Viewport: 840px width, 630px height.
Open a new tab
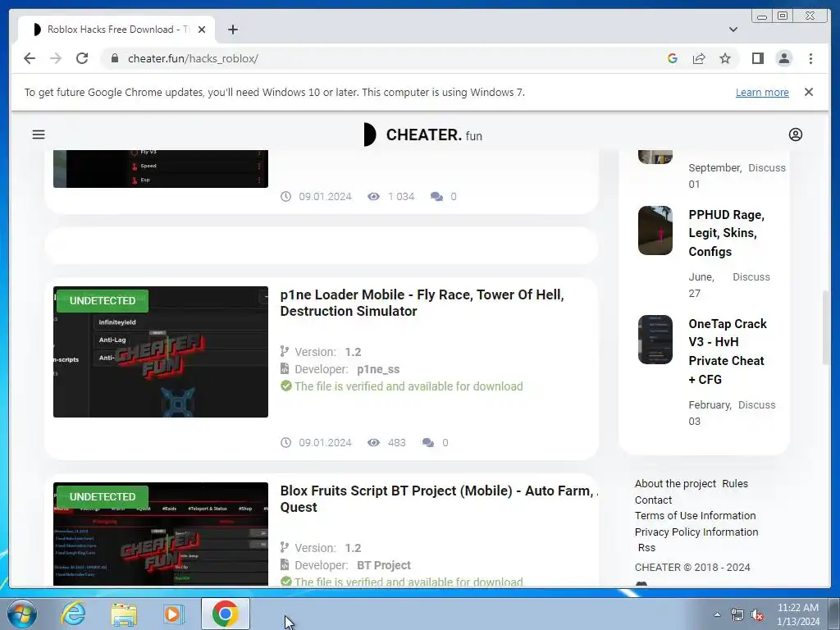click(232, 30)
